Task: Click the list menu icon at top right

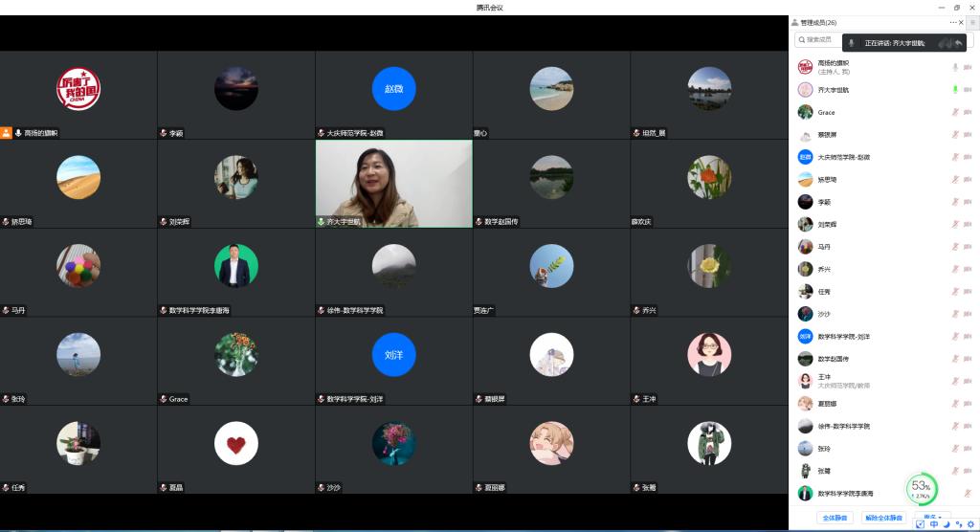Action: [x=972, y=22]
